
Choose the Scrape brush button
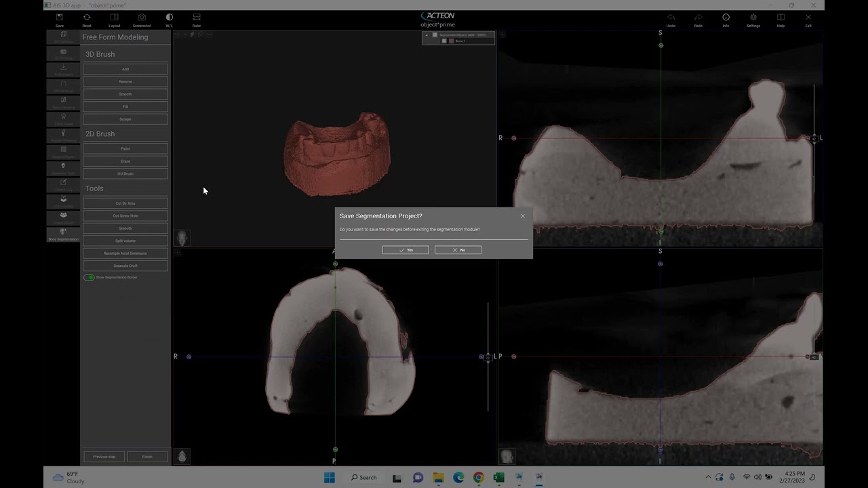point(125,119)
